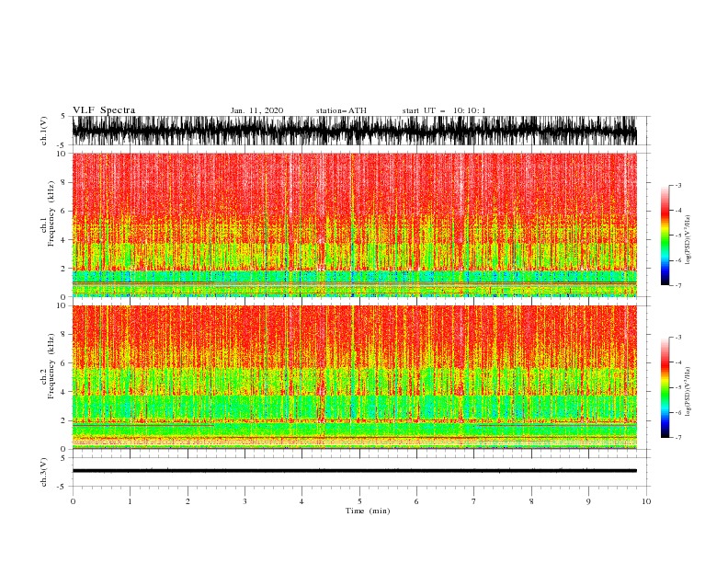Click the "-5" label on ch.1 colorbar
The width and height of the screenshot is (728, 563).
(678, 236)
